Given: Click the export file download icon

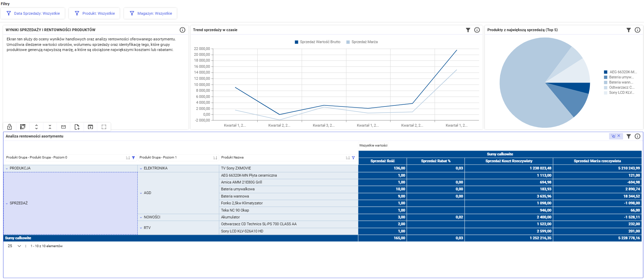Looking at the screenshot, I should pyautogui.click(x=77, y=127).
